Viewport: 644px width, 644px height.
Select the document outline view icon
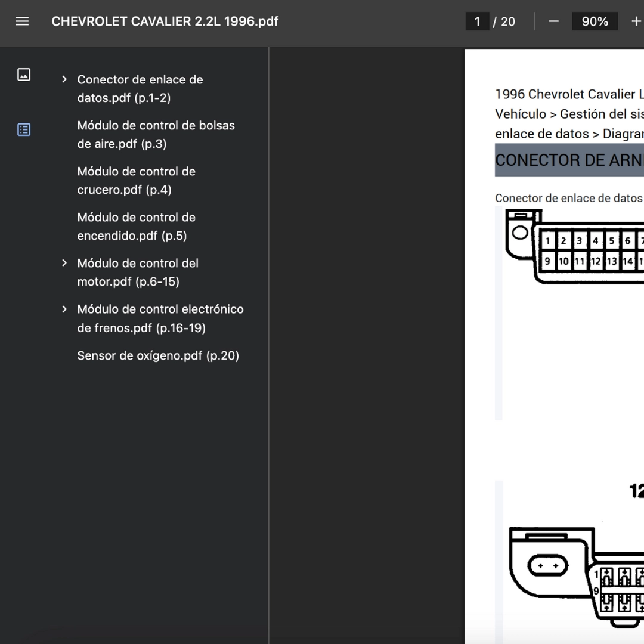pyautogui.click(x=24, y=129)
